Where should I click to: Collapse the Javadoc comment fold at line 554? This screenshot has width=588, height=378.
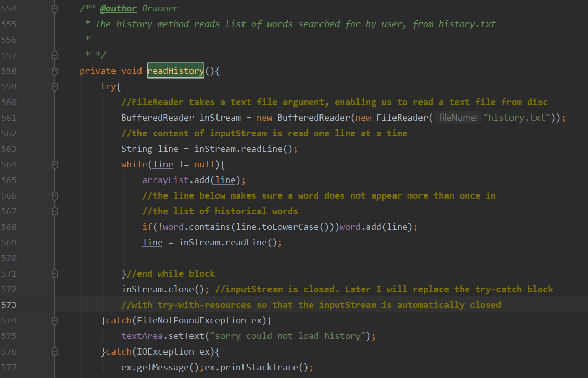coord(55,9)
